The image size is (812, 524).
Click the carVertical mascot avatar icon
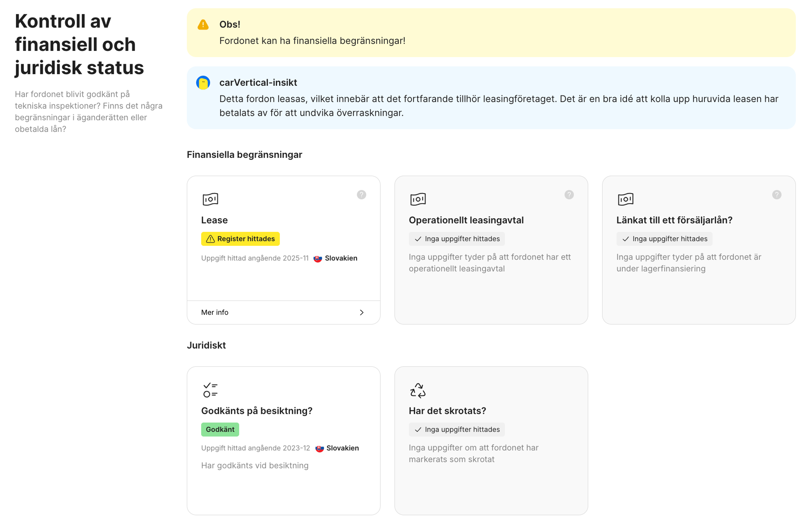203,83
